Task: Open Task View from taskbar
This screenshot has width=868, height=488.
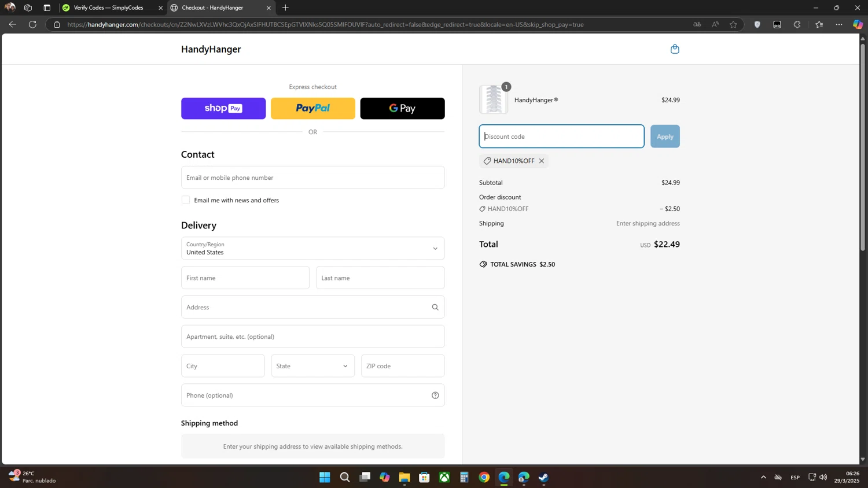Action: click(365, 477)
